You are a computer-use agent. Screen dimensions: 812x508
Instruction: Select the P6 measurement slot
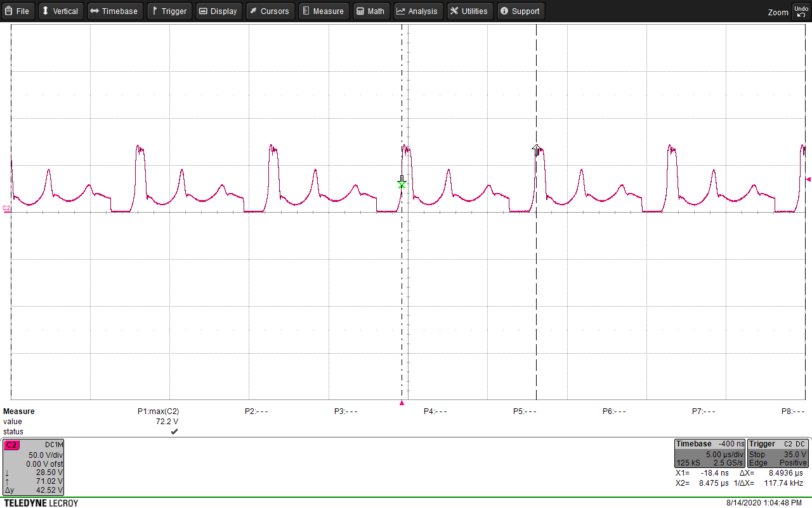pyautogui.click(x=614, y=411)
